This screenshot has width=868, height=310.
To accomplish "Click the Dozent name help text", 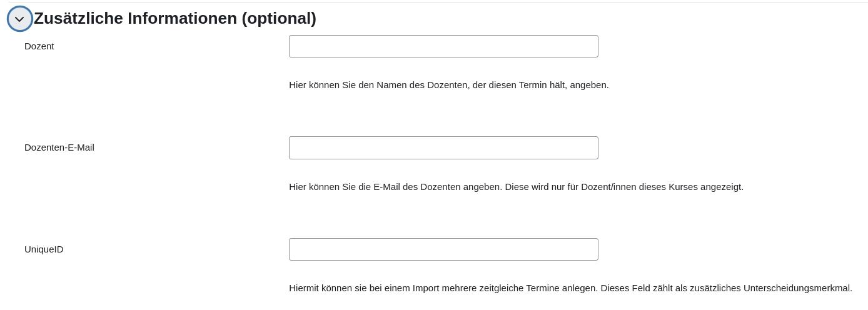I will click(x=448, y=85).
